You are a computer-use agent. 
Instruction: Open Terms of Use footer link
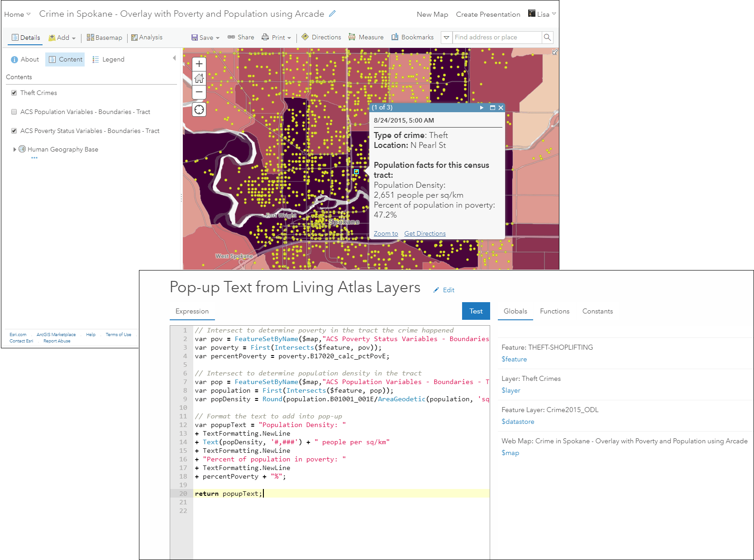coord(119,335)
